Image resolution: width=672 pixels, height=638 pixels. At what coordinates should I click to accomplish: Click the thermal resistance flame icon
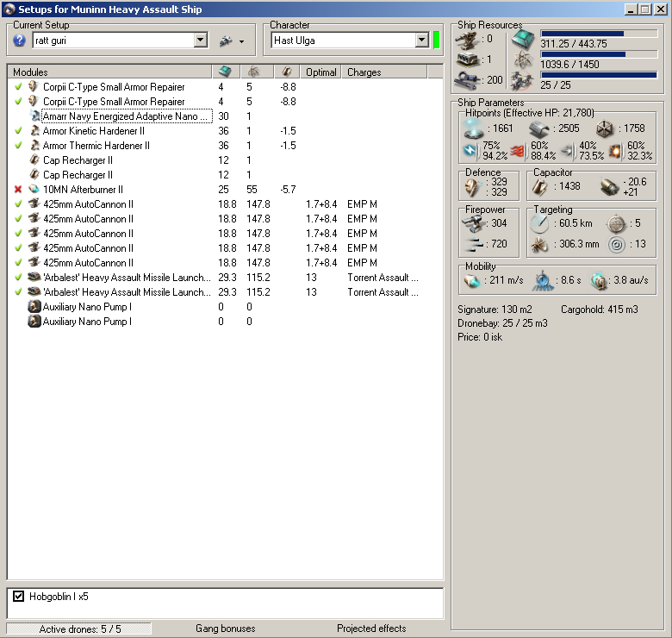pyautogui.click(x=518, y=151)
